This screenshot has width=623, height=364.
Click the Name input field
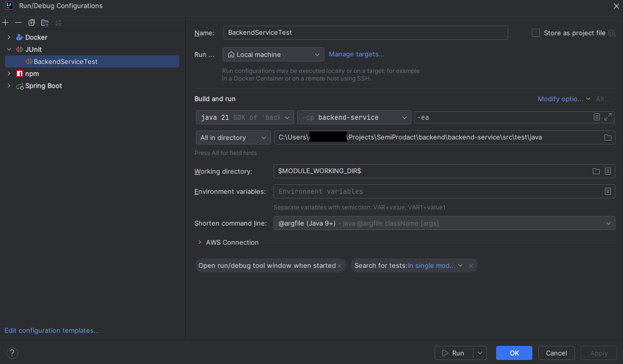(x=366, y=32)
